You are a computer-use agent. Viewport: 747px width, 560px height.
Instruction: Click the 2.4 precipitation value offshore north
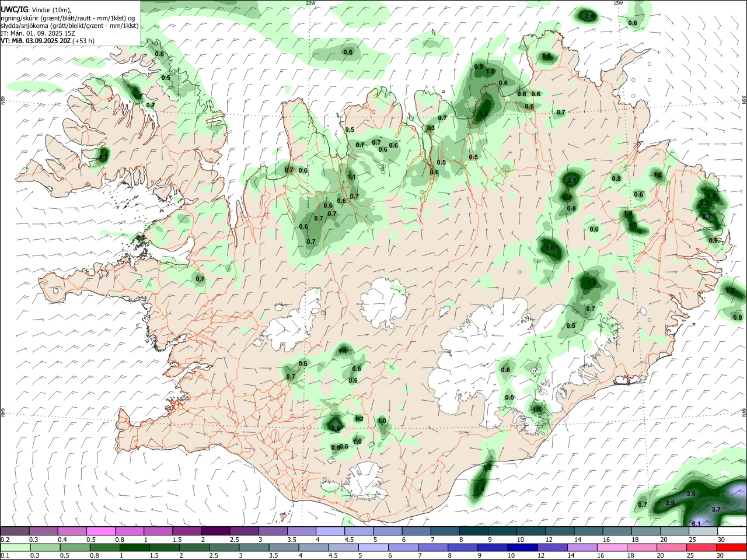590,16
